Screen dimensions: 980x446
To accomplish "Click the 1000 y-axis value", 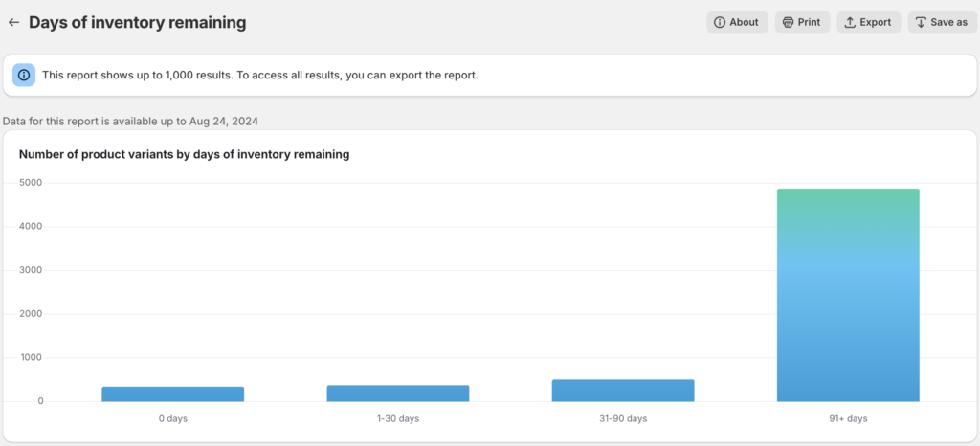I will click(32, 357).
